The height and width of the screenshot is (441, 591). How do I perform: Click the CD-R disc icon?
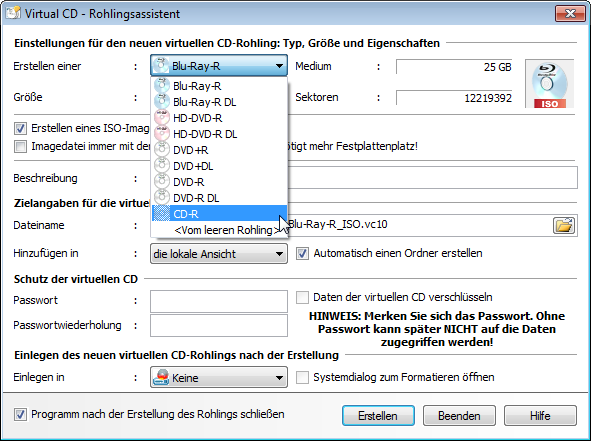tap(162, 214)
